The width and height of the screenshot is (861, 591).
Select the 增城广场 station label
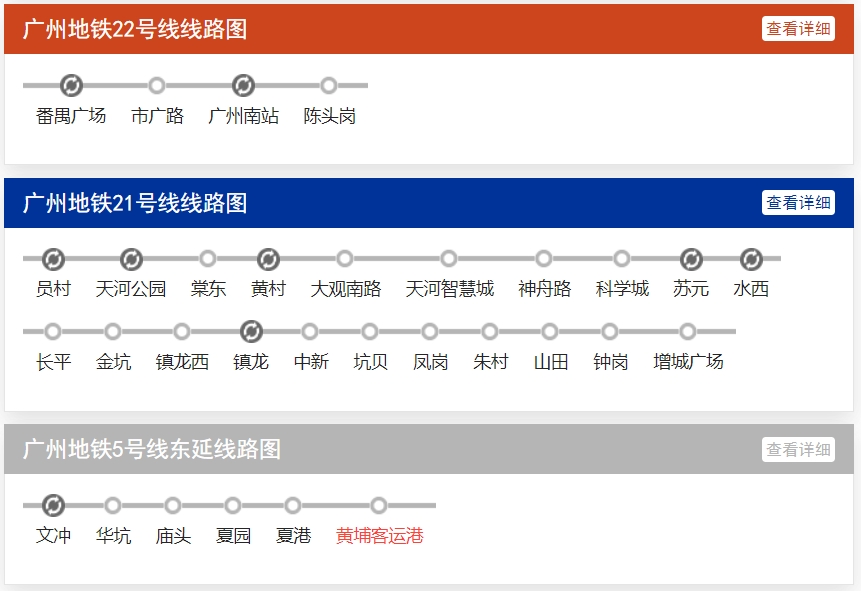tap(688, 361)
